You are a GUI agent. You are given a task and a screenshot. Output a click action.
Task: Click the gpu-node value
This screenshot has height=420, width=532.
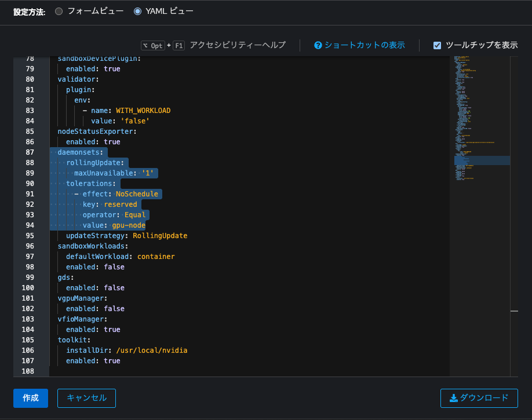(x=129, y=225)
